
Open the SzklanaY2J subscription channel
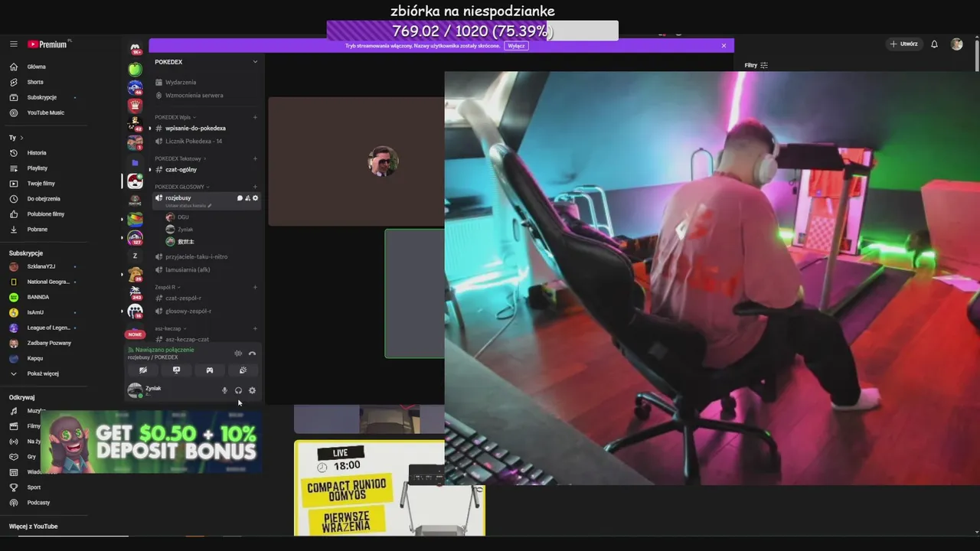pos(41,266)
